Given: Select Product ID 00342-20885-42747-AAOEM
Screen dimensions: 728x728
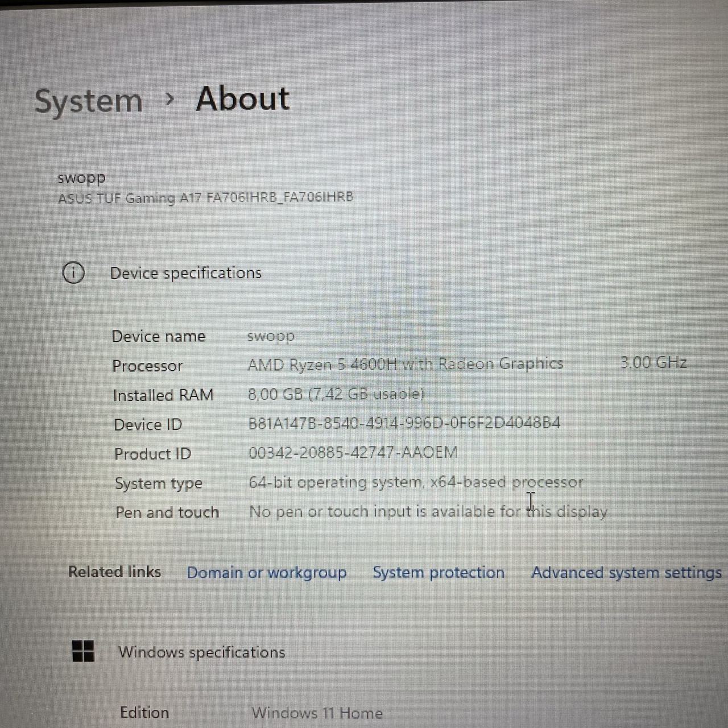Looking at the screenshot, I should click(x=353, y=453).
